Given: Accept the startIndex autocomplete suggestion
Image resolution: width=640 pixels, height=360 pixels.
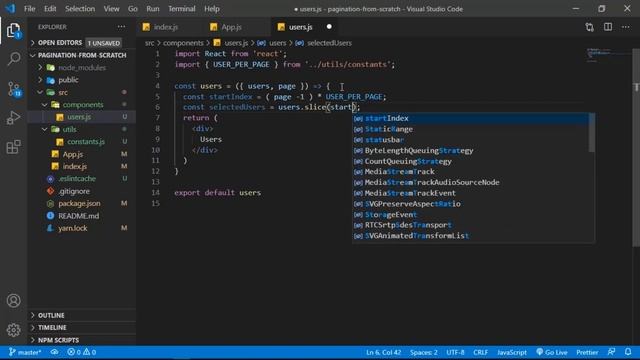Looking at the screenshot, I should click(x=471, y=118).
